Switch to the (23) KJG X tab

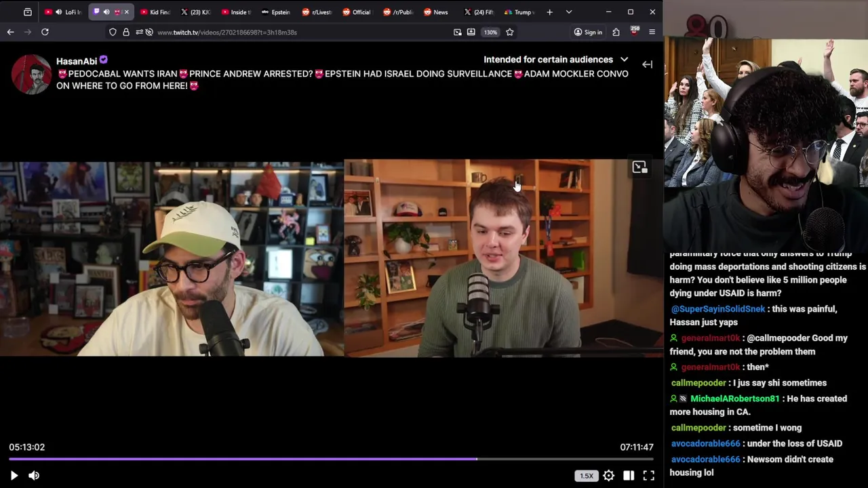pyautogui.click(x=195, y=12)
